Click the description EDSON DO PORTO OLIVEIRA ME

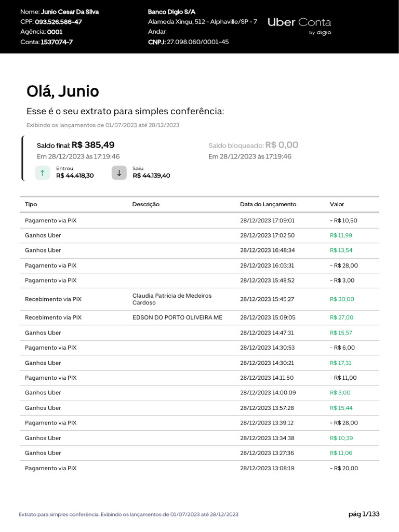178,317
